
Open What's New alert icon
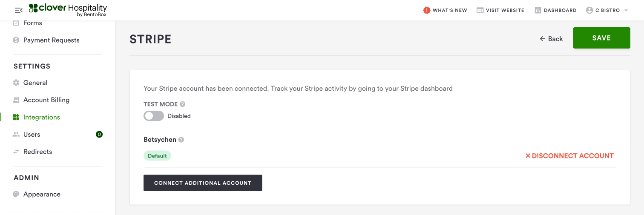coord(427,10)
